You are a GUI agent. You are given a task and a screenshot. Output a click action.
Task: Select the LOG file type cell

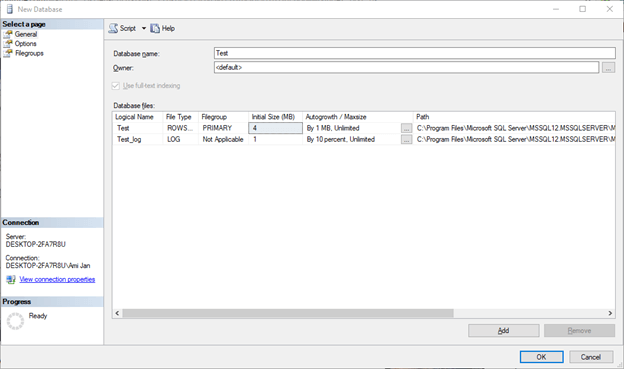pos(180,139)
